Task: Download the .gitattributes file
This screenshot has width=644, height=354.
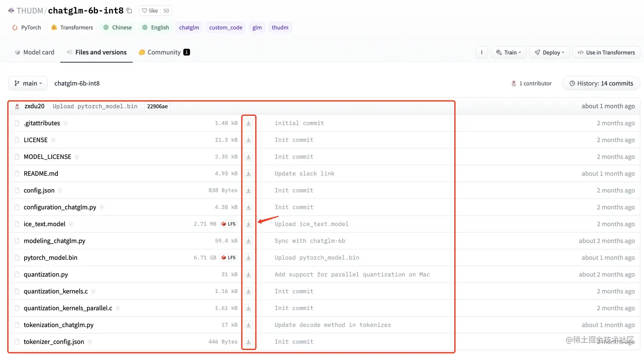Action: coord(248,123)
